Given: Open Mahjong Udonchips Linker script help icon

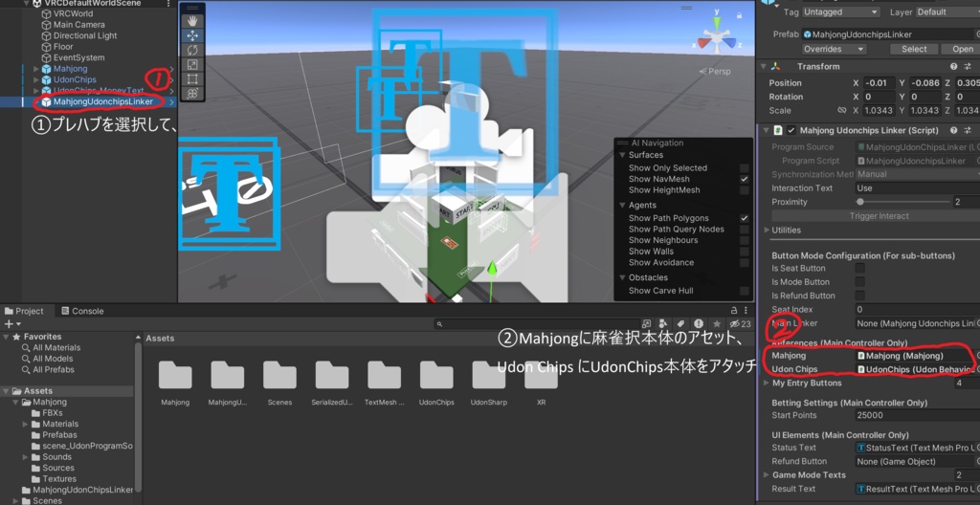Looking at the screenshot, I should pyautogui.click(x=954, y=131).
